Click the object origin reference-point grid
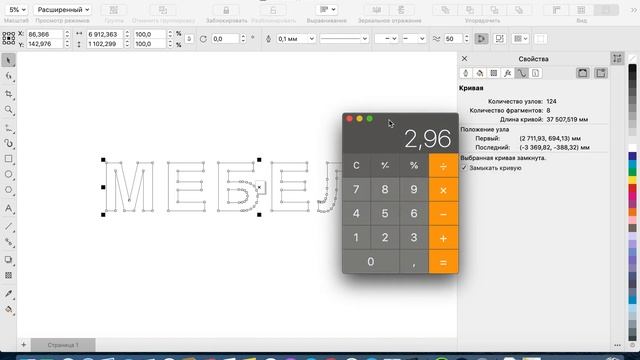 (x=9, y=39)
